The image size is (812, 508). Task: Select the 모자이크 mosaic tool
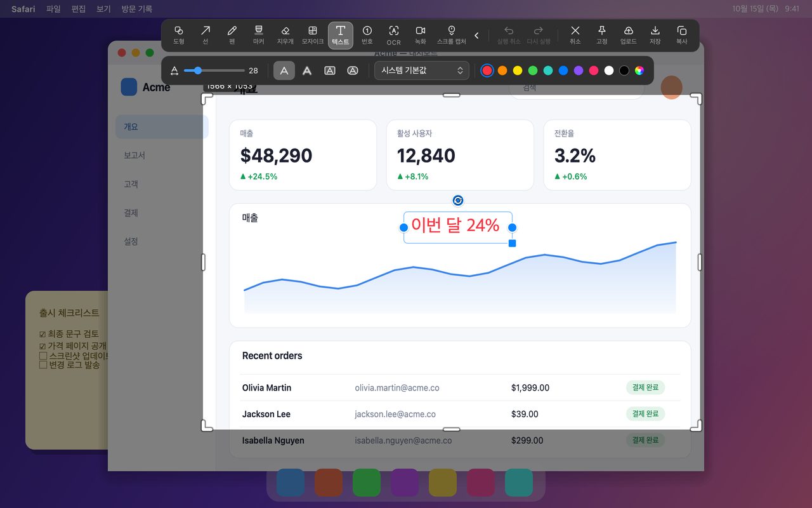(x=313, y=35)
